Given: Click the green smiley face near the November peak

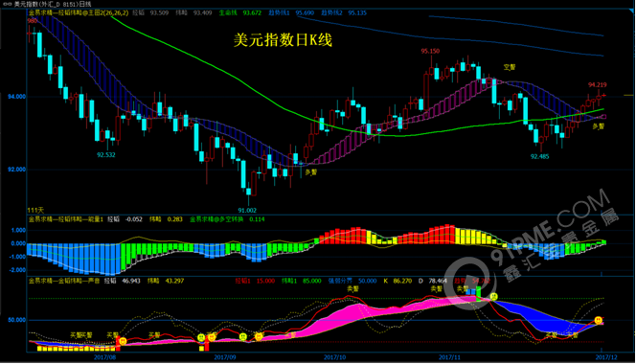Looking at the screenshot, I should point(493,297).
